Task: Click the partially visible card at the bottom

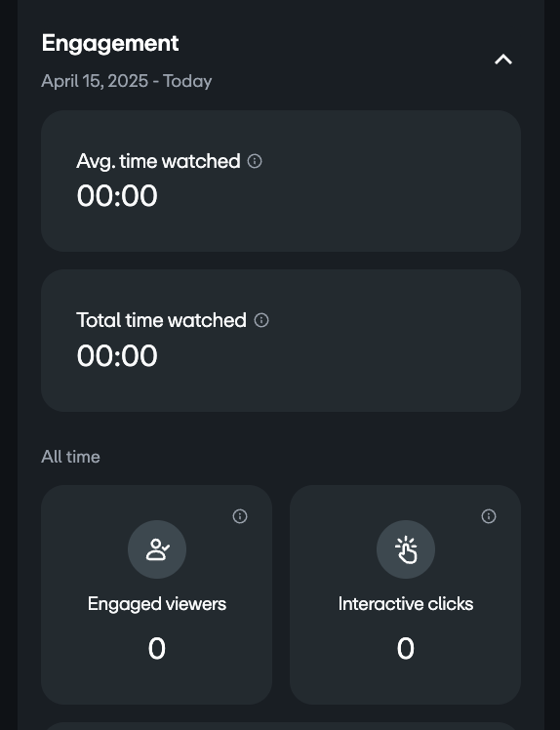Action: [281, 726]
